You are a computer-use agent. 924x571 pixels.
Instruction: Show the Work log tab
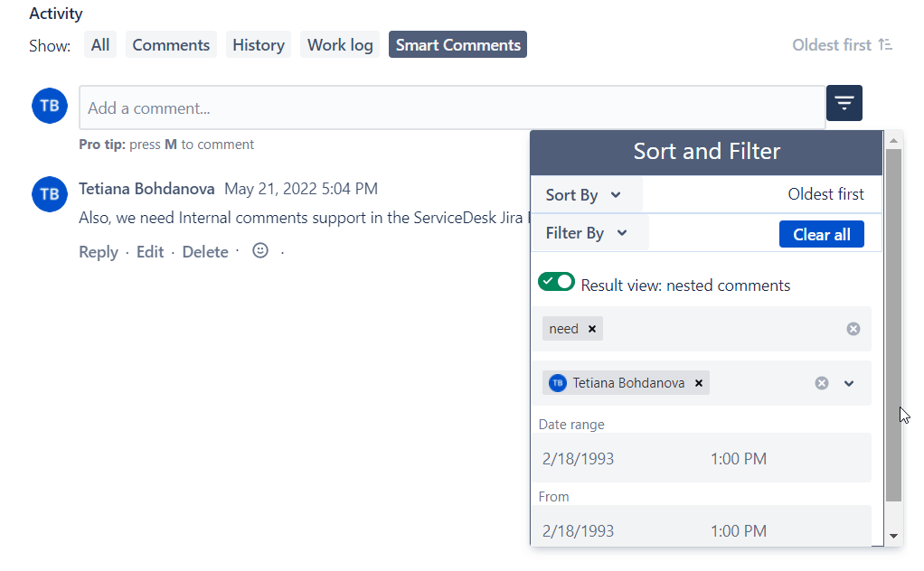point(340,45)
